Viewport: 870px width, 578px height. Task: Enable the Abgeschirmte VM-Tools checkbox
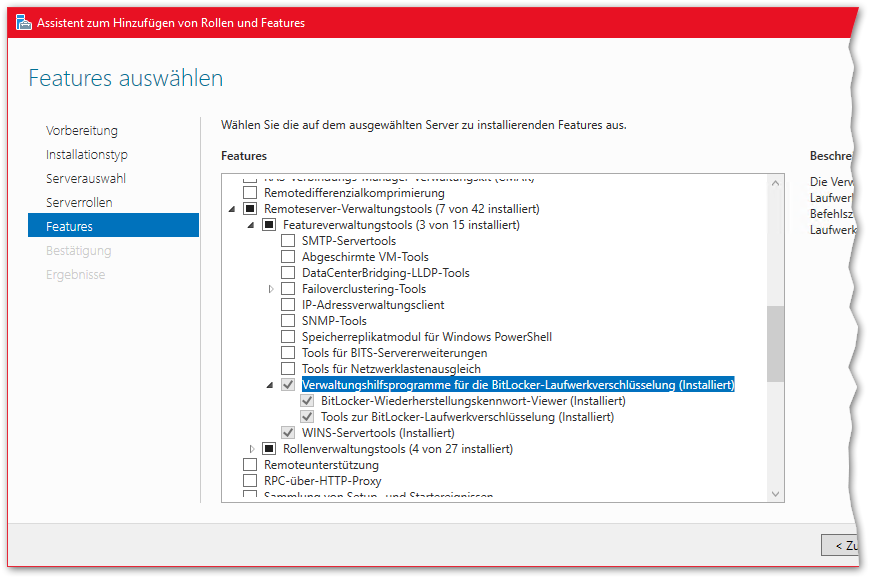point(289,257)
